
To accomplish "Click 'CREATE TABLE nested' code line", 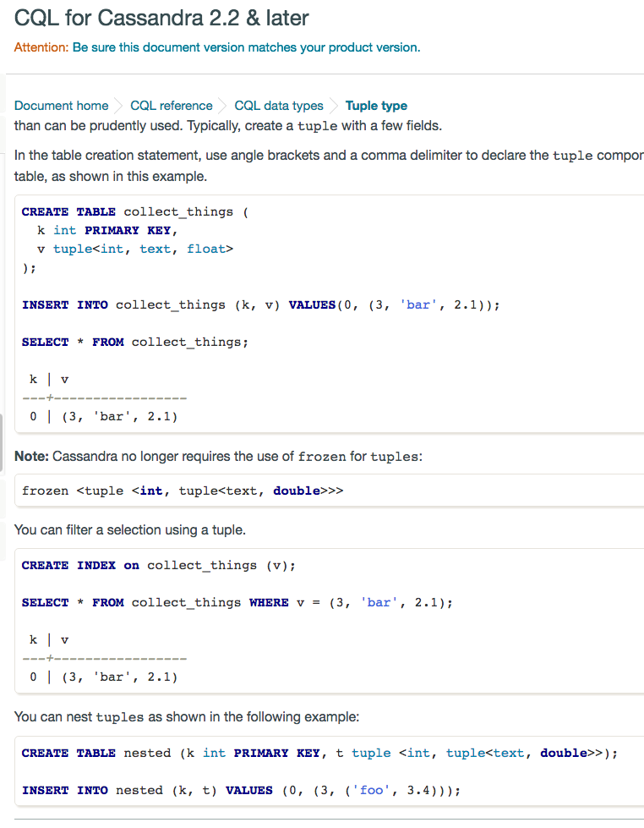I will coord(320,753).
